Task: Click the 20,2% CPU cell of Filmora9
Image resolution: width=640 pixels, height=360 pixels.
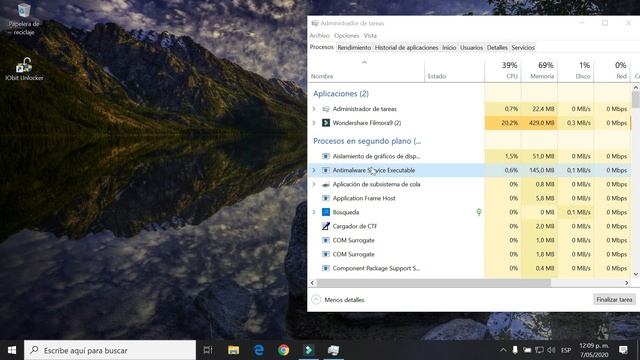Action: point(503,123)
